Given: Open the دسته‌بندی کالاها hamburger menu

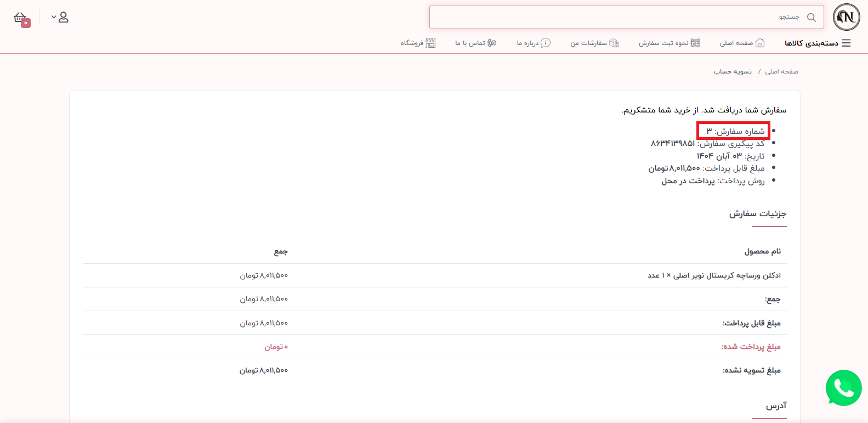Looking at the screenshot, I should tap(846, 43).
